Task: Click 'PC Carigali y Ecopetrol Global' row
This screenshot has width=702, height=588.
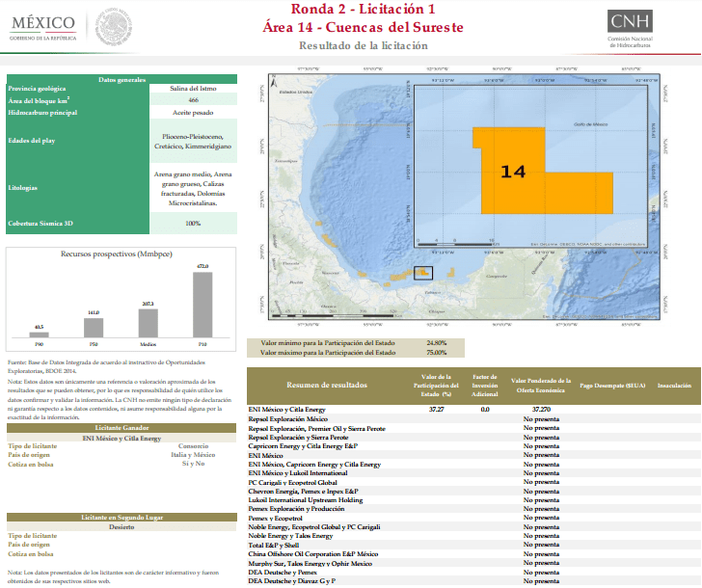Action: pos(473,482)
